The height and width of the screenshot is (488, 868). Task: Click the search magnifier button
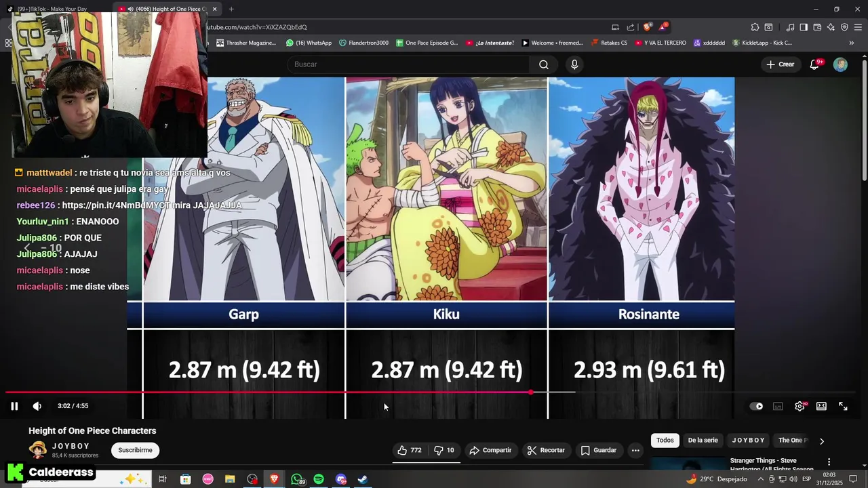[544, 64]
